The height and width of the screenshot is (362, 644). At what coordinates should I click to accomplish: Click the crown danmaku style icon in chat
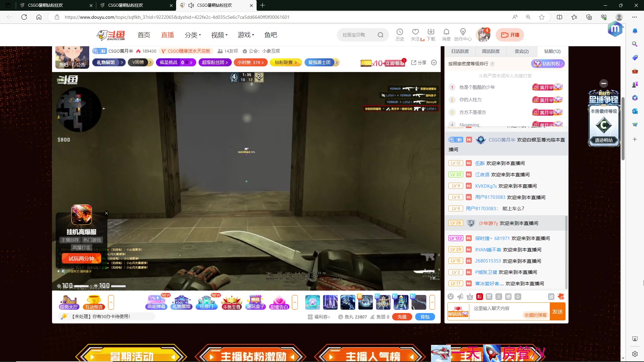click(470, 297)
